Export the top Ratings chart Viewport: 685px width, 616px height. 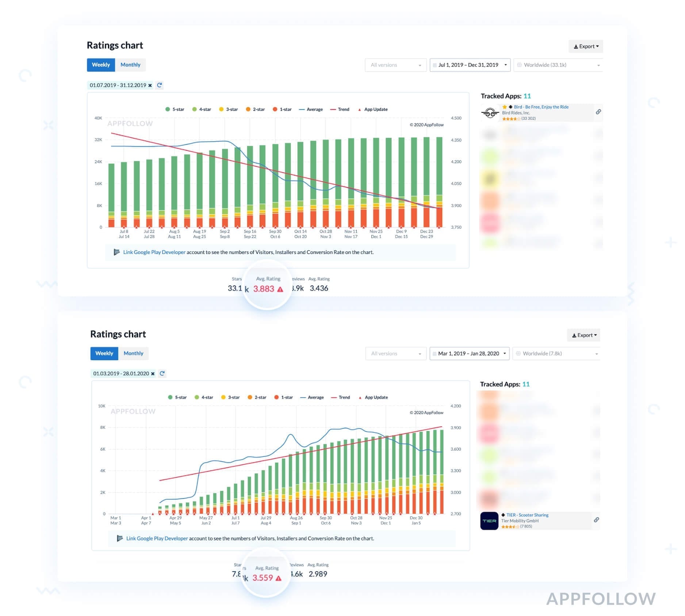click(586, 46)
